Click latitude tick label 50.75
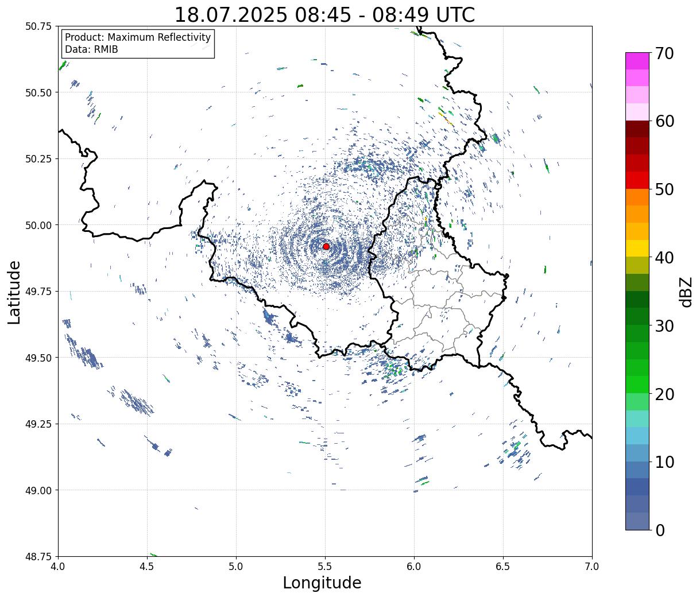 tap(38, 26)
